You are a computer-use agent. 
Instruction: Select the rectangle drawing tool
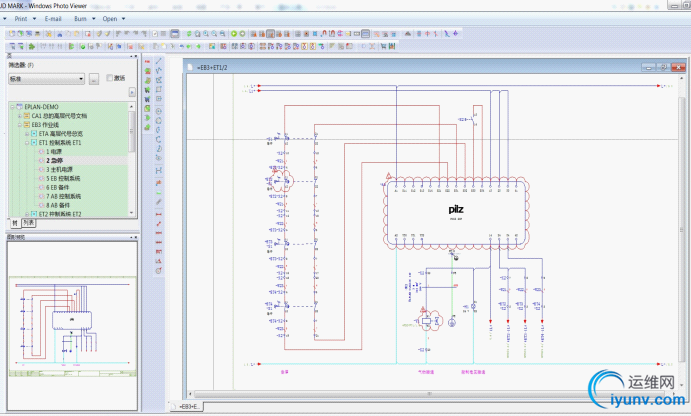coord(159,89)
